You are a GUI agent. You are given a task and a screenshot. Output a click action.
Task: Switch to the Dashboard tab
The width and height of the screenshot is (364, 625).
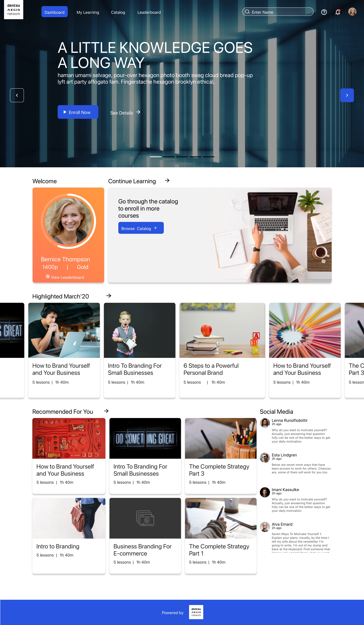55,12
